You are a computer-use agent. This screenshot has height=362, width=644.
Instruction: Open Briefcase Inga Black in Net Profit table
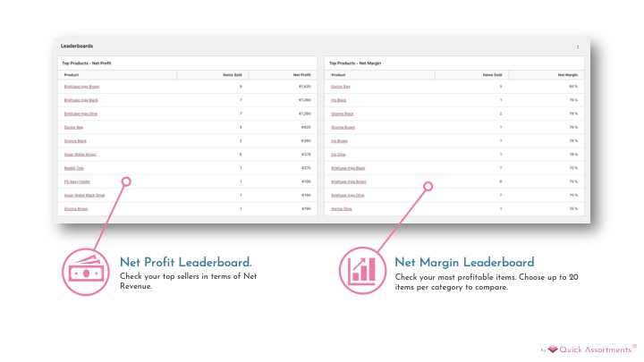pos(80,100)
